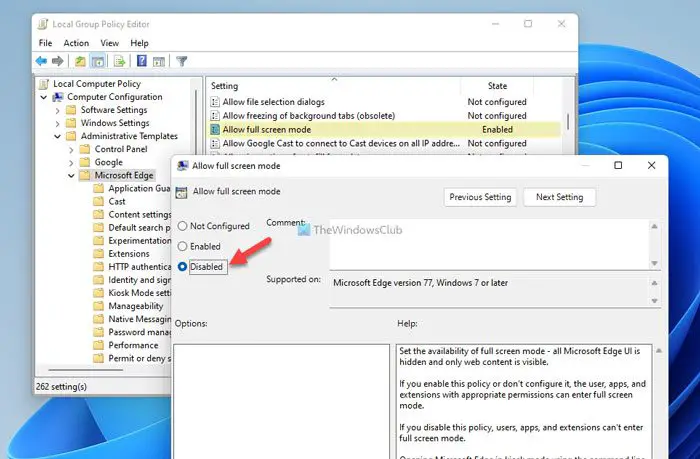Click the Google folder icon
Image resolution: width=700 pixels, height=459 pixels.
(85, 162)
